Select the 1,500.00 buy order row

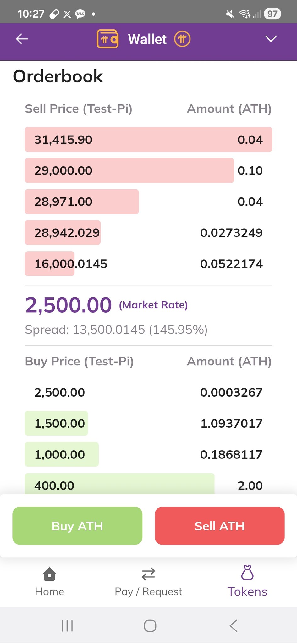point(148,423)
